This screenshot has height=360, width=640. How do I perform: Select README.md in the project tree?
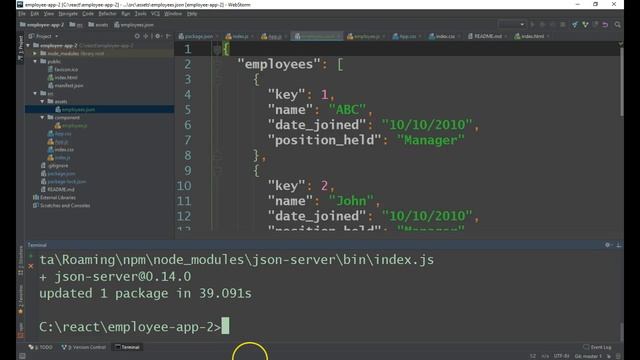(57, 189)
